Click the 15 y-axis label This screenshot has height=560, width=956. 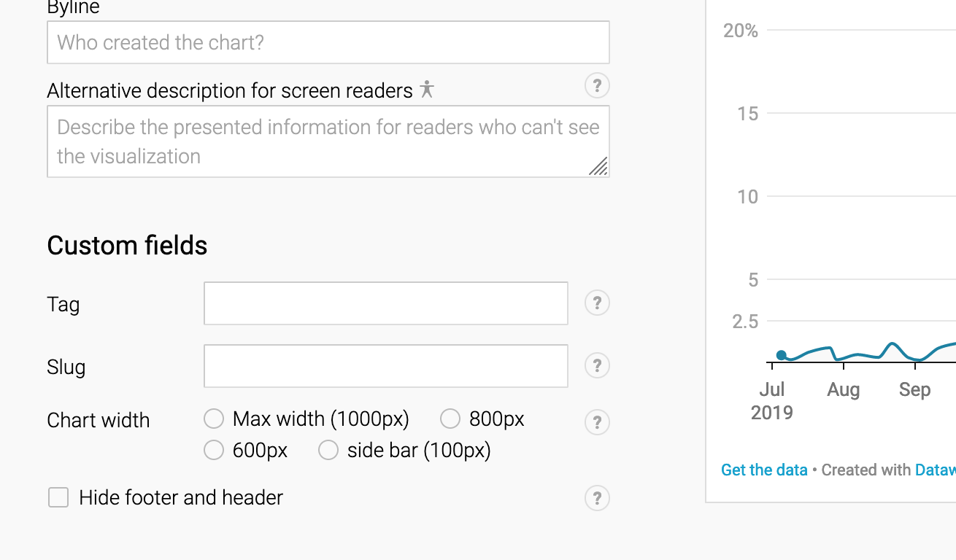tap(748, 114)
